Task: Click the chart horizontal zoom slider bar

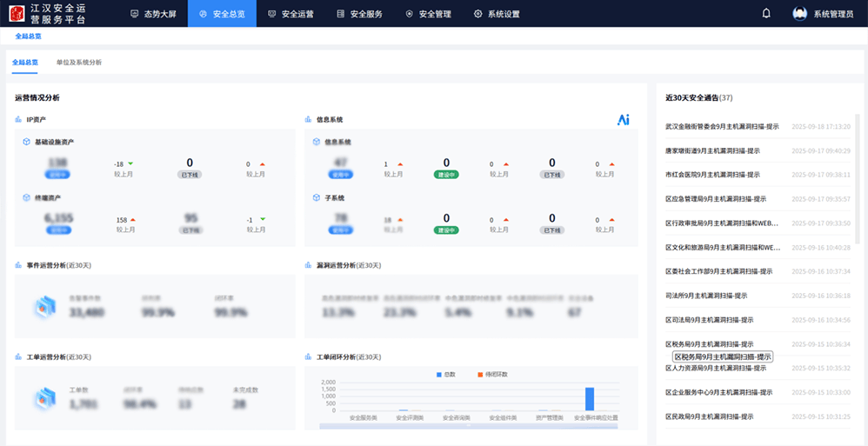Action: [470, 426]
